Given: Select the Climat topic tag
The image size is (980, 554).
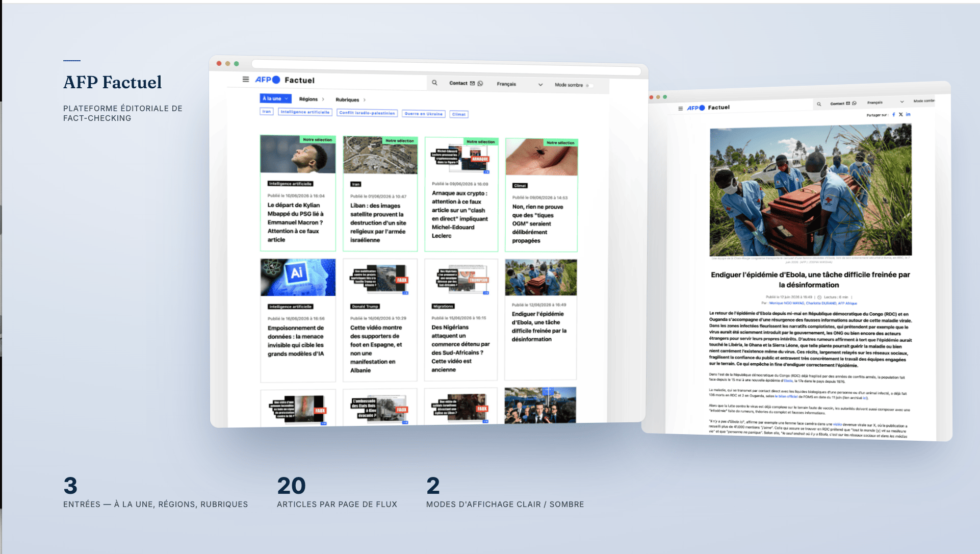Looking at the screenshot, I should point(459,114).
